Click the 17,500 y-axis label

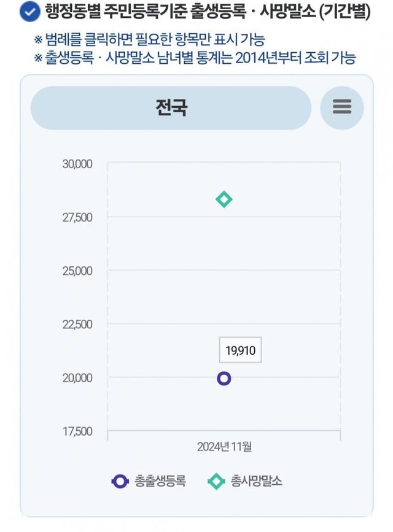pyautogui.click(x=77, y=431)
